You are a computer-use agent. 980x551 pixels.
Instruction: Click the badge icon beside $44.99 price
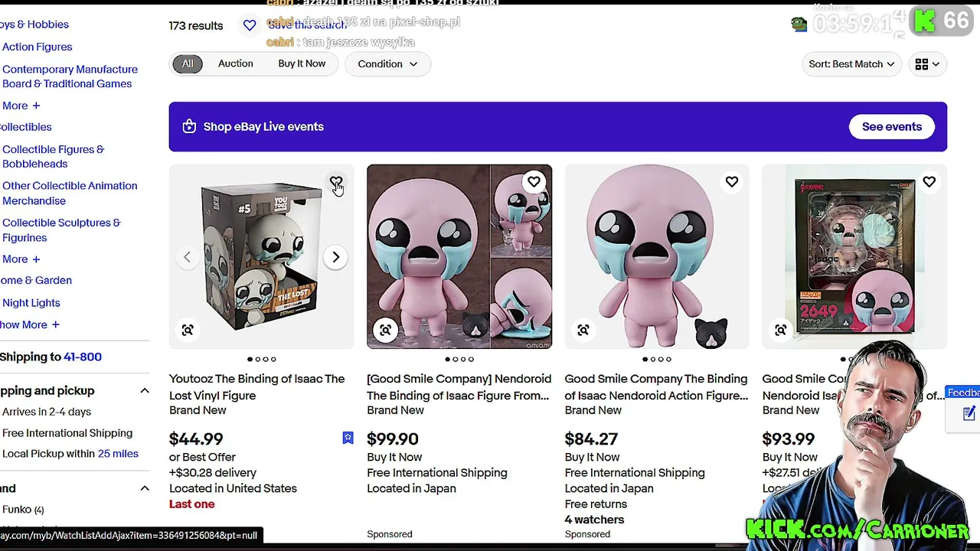pos(348,438)
